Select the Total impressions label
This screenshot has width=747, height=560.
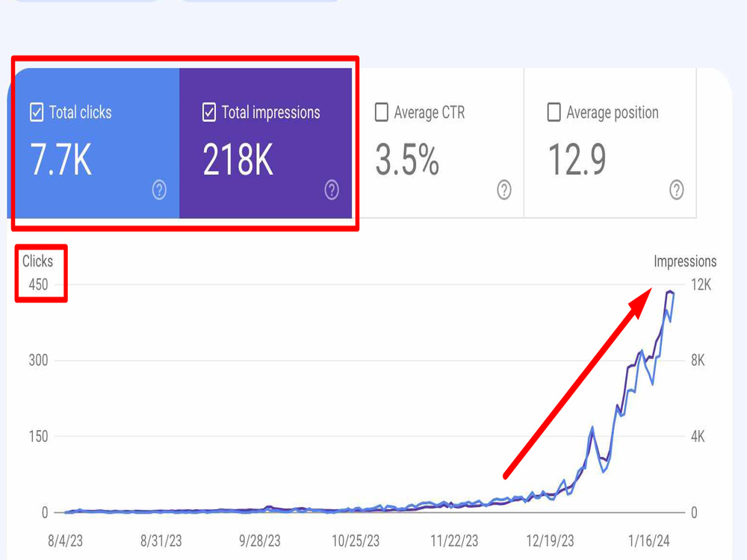tap(271, 113)
